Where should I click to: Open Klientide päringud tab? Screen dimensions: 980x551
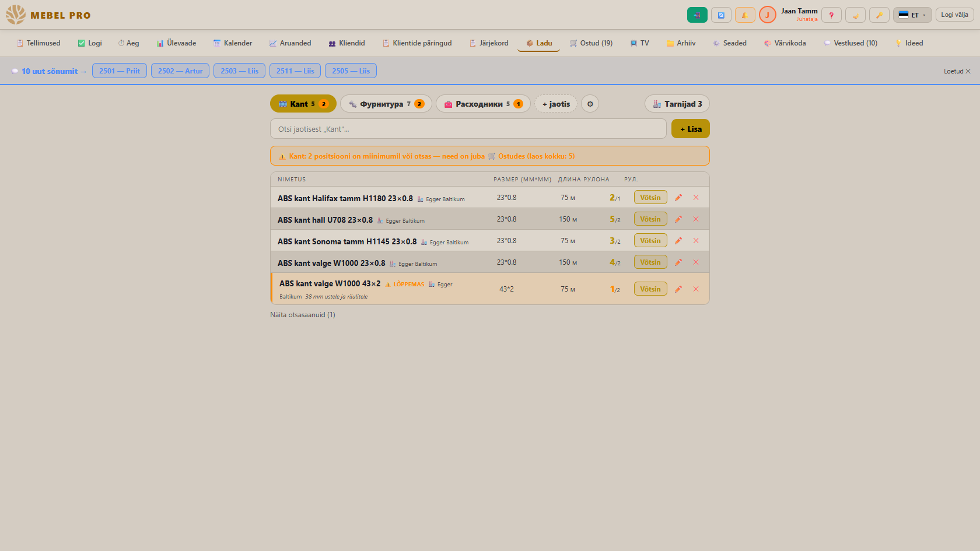tap(417, 43)
